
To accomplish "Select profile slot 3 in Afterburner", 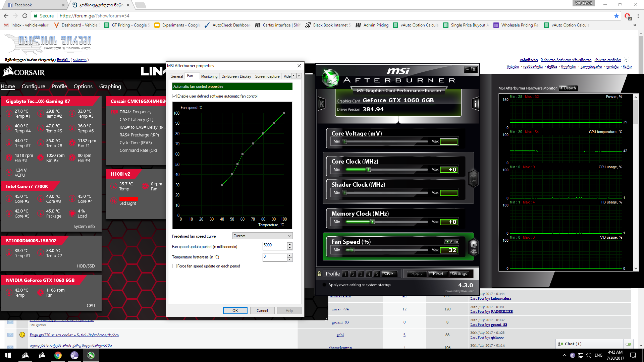I will [361, 274].
